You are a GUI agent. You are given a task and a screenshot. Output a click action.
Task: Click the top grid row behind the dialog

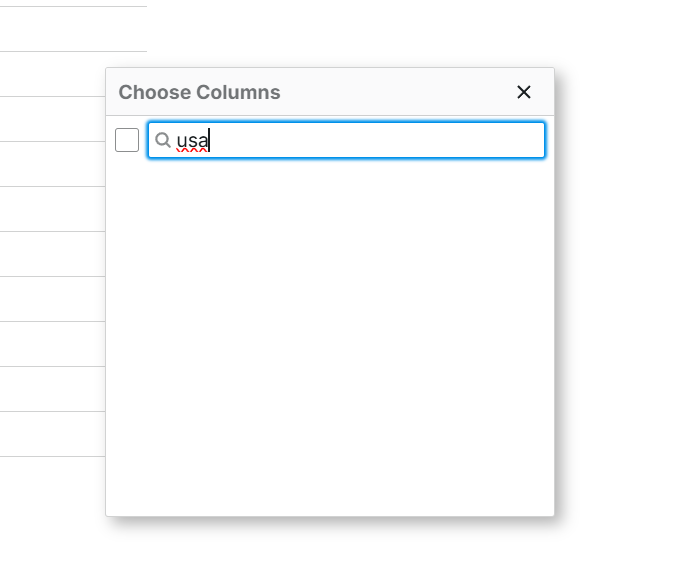73,29
